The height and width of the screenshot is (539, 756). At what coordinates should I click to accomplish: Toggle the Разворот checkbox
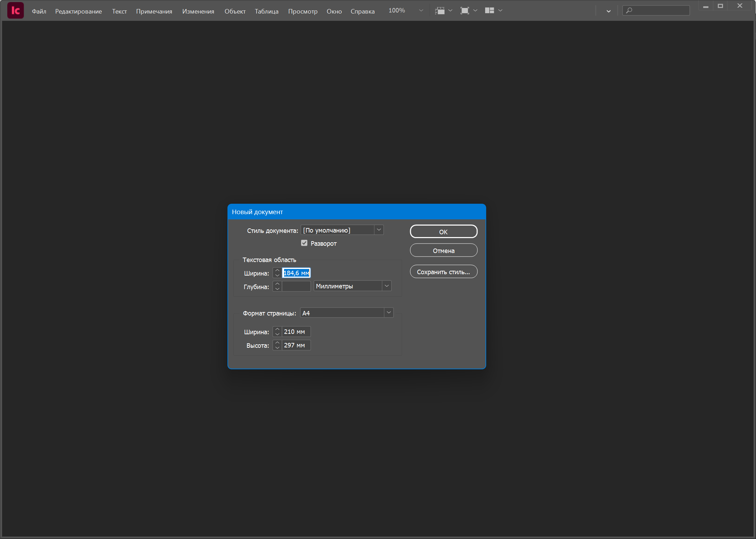click(x=304, y=243)
